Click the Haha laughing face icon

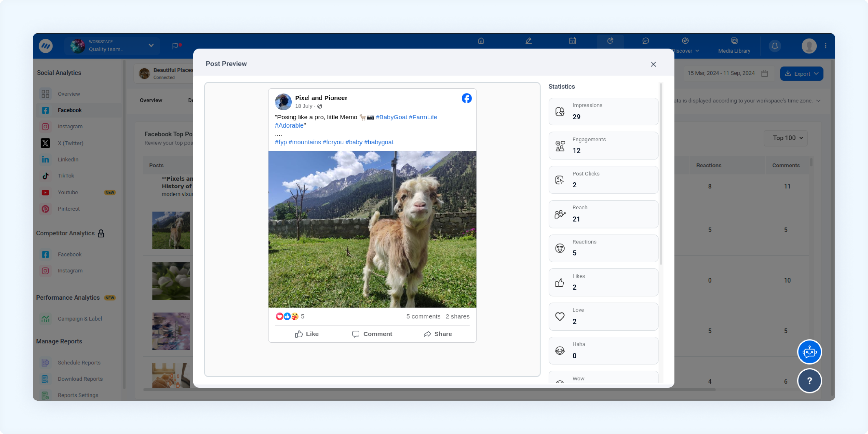point(560,351)
